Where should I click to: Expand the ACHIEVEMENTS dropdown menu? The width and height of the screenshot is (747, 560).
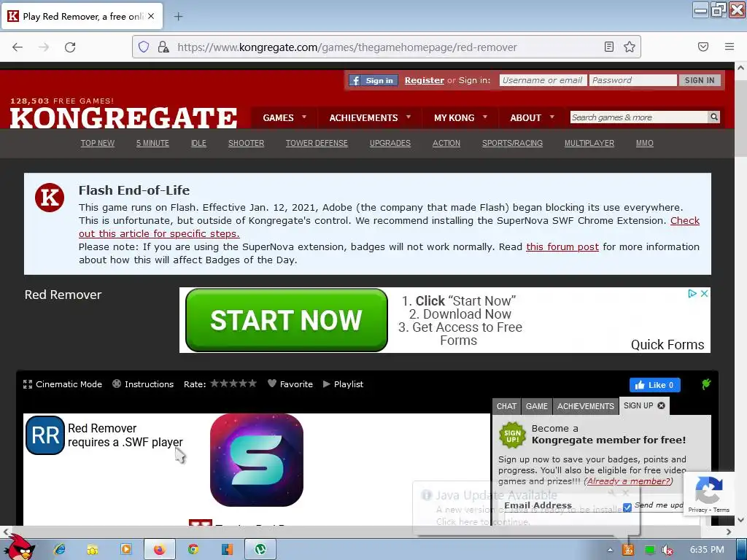[370, 117]
